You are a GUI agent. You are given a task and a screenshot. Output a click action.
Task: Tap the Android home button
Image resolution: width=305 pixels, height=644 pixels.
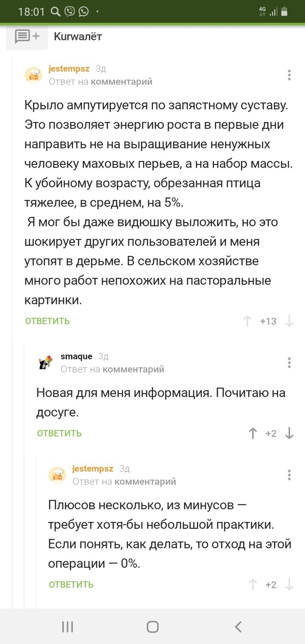152,627
